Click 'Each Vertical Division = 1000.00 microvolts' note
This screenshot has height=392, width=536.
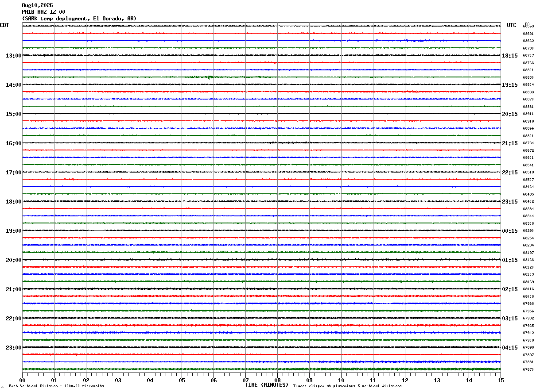point(57,386)
